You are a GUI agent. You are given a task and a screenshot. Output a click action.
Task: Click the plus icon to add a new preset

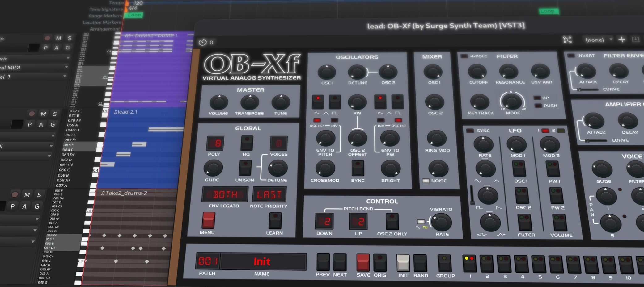pyautogui.click(x=622, y=40)
